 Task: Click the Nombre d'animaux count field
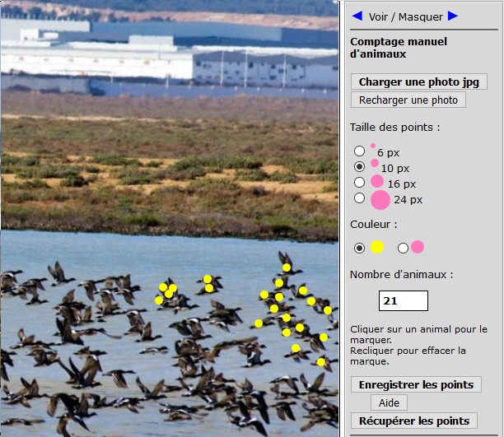(404, 300)
